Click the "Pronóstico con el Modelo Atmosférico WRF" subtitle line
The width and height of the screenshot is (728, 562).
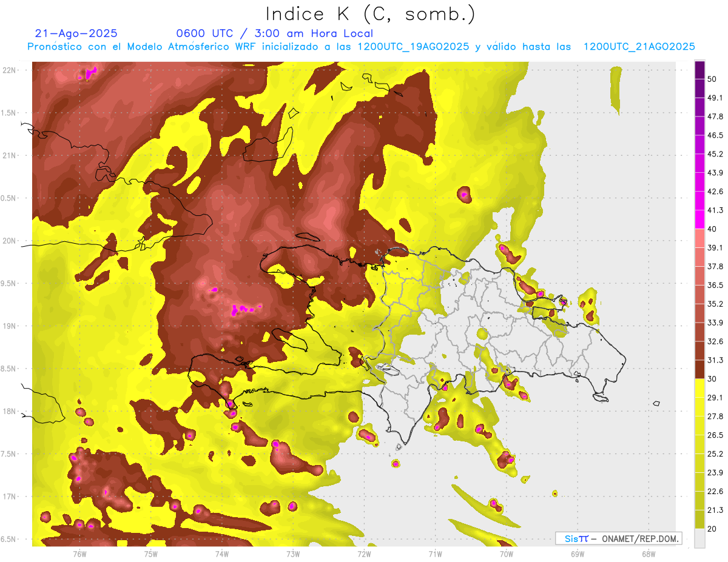361,47
